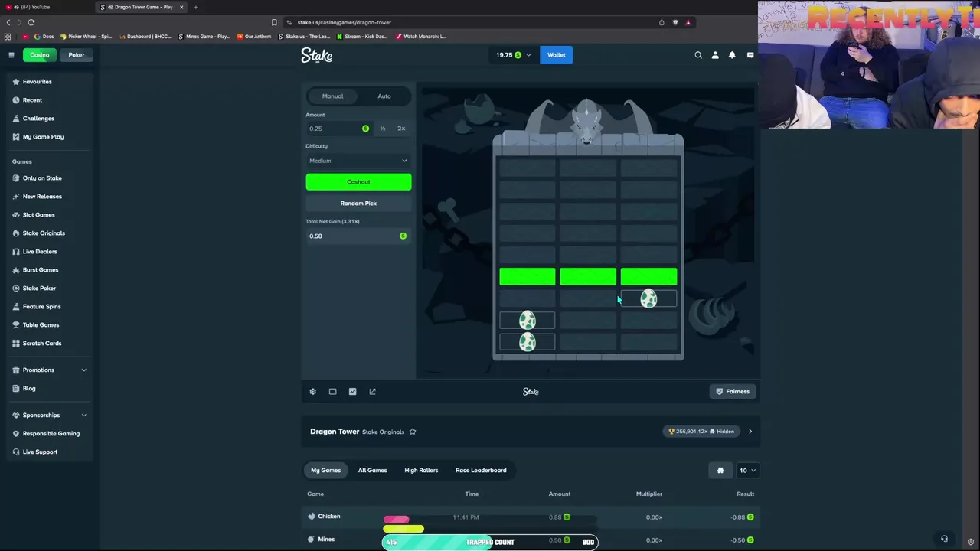This screenshot has height=551, width=980.
Task: Favourite Dragon Tower with star icon
Action: click(413, 432)
